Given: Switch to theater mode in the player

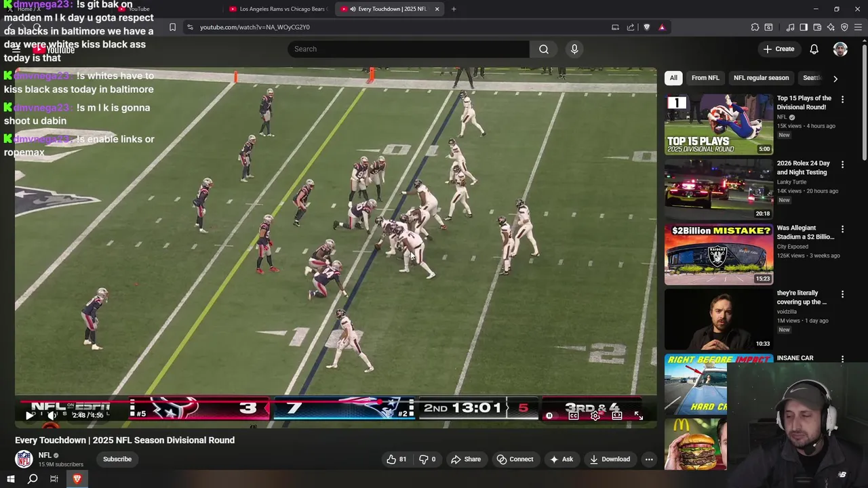Looking at the screenshot, I should tap(617, 415).
